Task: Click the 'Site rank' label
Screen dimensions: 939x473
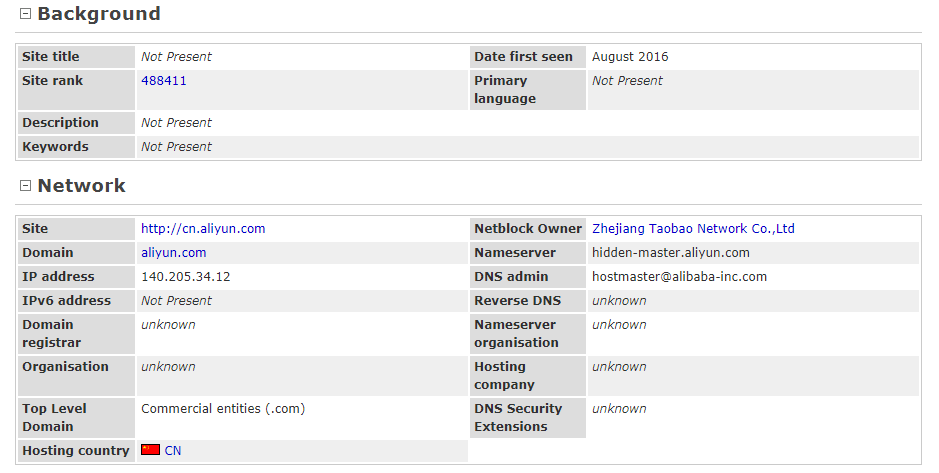Action: click(53, 81)
